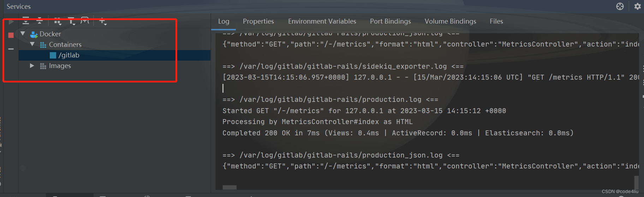Click the Collapse All toolbar icon
Viewport: 644px width, 197px height.
point(40,21)
